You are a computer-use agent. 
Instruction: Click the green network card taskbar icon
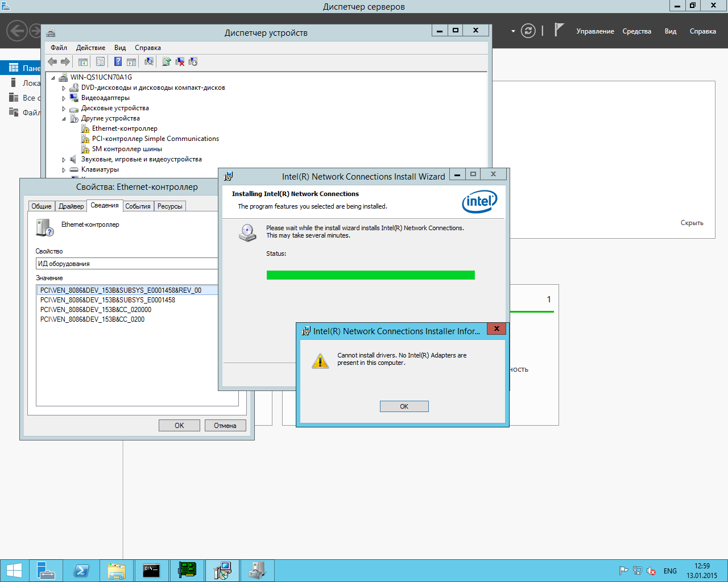pos(187,571)
